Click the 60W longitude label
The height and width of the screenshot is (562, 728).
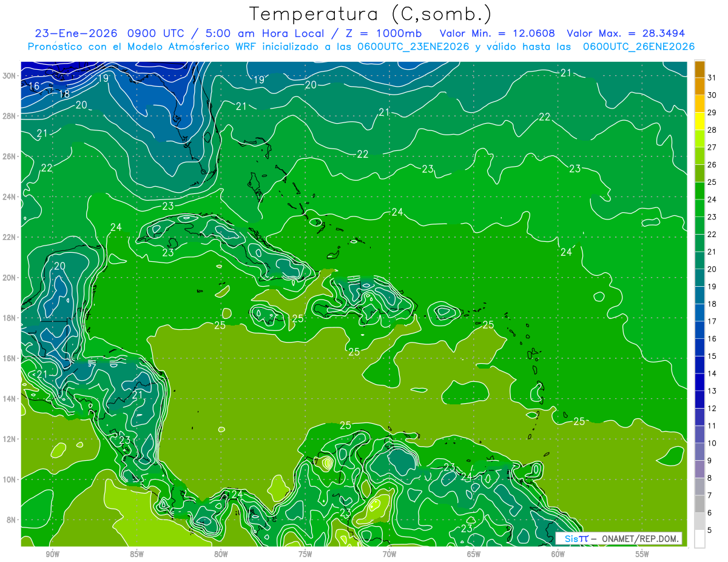click(x=558, y=554)
